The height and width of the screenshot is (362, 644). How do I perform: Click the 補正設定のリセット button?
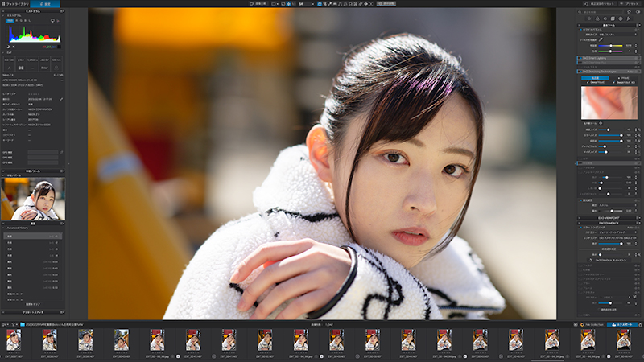tap(599, 4)
